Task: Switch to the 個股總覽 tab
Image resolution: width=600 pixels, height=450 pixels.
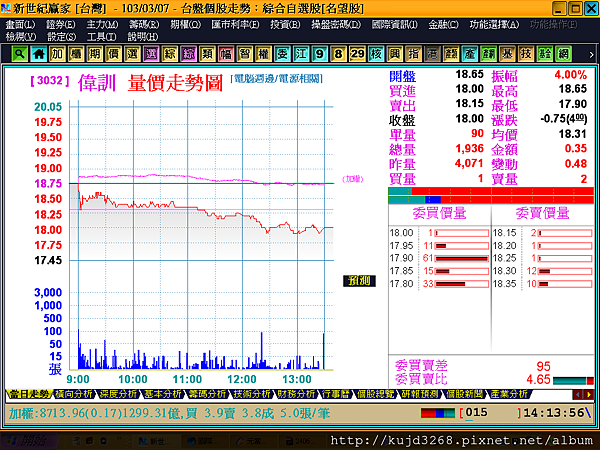Action: tap(375, 394)
